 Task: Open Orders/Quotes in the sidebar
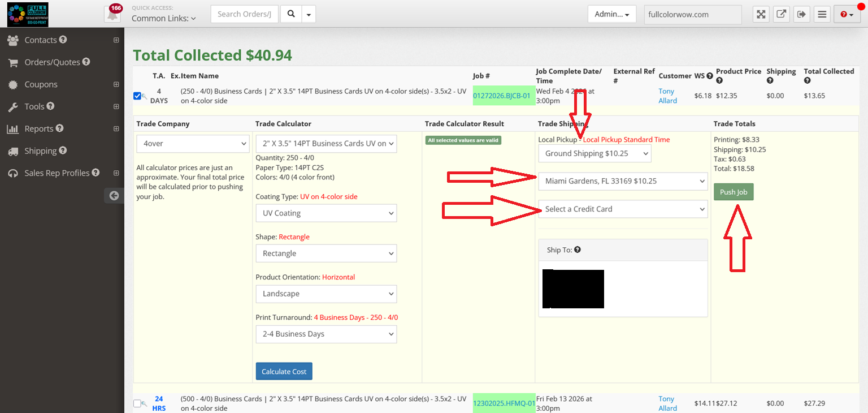pyautogui.click(x=52, y=62)
